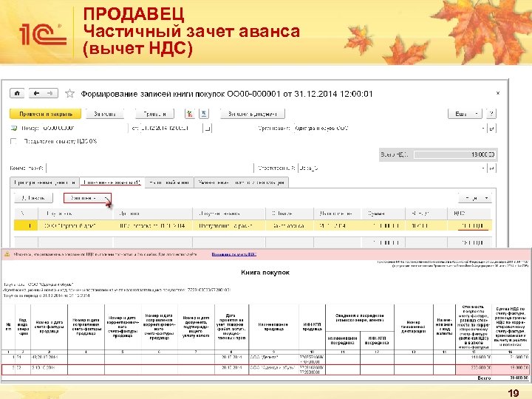Screen dimensions: 532x399
Task: Open the Помощник по учету НДС link
Action: (233, 254)
